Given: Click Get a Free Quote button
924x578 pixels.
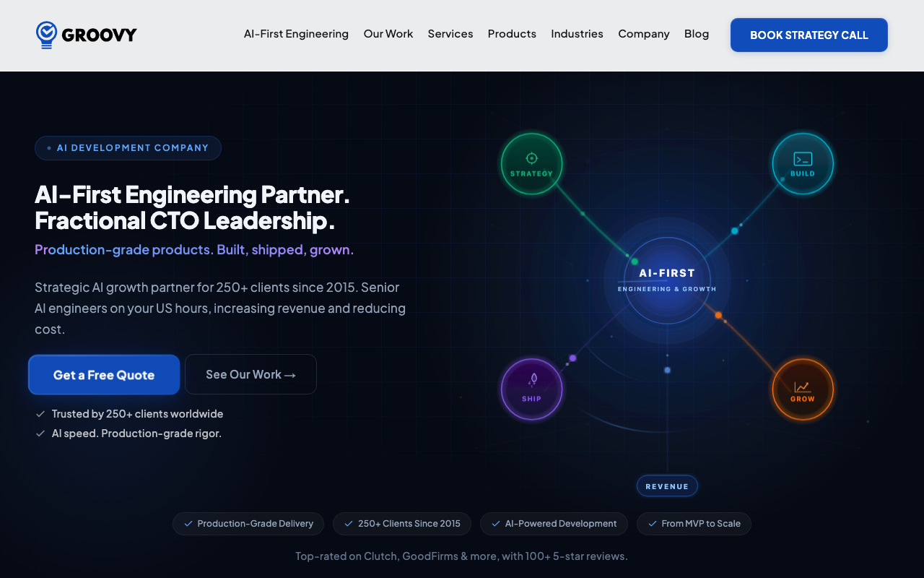Looking at the screenshot, I should pos(104,375).
